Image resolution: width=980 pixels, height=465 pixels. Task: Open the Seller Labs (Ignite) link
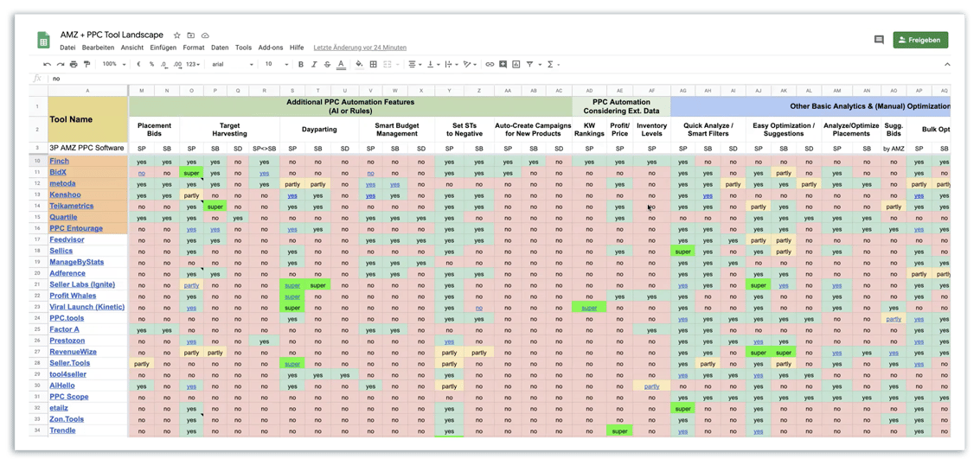click(82, 284)
